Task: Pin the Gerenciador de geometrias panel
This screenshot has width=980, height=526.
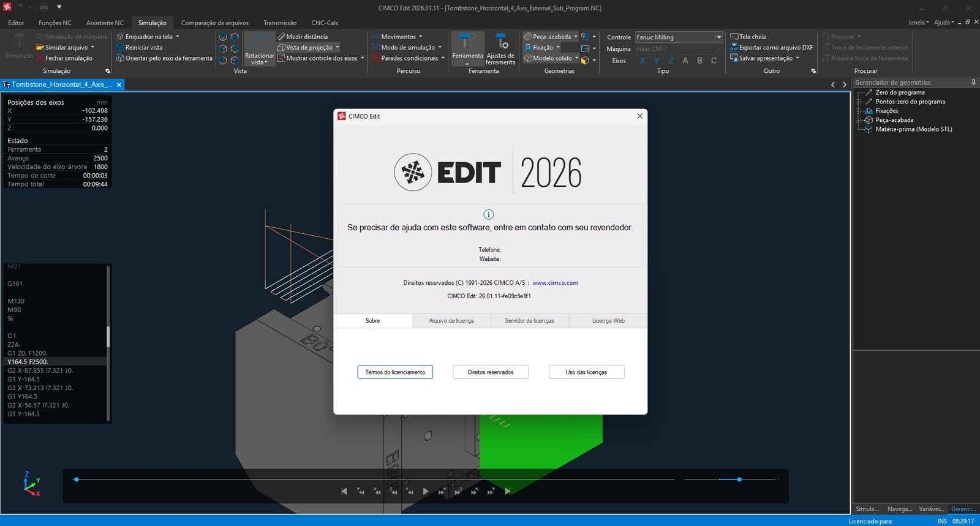Action: pos(973,82)
